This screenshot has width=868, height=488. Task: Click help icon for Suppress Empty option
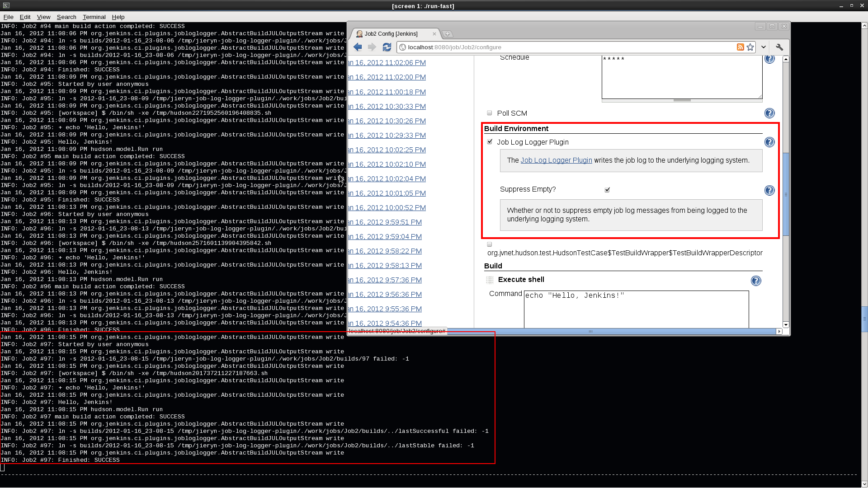point(769,191)
